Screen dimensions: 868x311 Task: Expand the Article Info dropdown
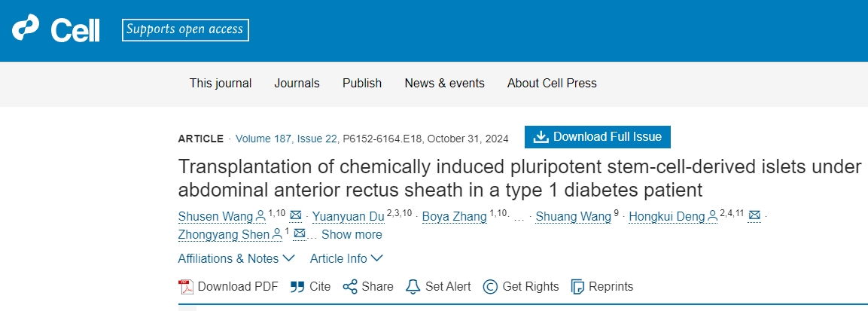346,258
